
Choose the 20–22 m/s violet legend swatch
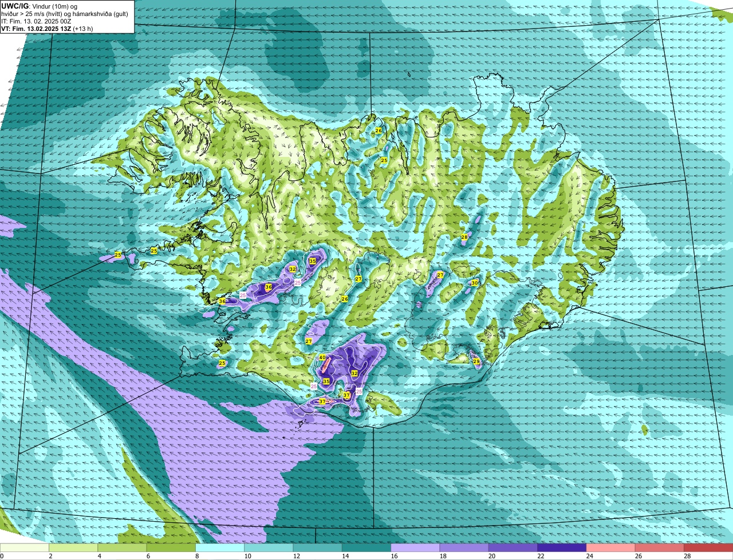pos(513,548)
